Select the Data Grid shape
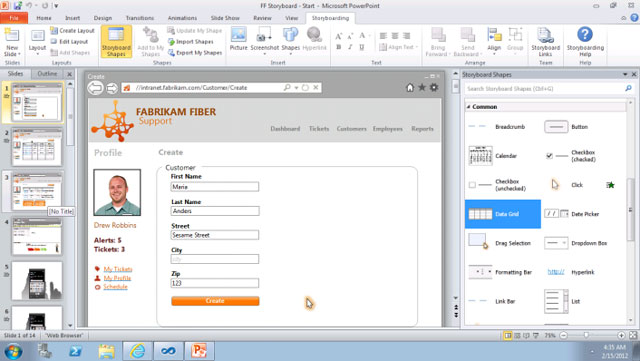 coord(503,214)
